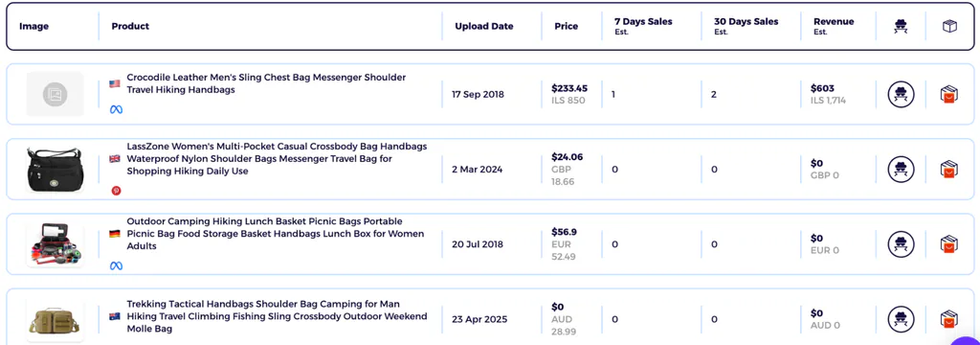This screenshot has height=345, width=980.
Task: Click the AliExpress box icon in Crocodile Leather row
Action: (x=948, y=95)
